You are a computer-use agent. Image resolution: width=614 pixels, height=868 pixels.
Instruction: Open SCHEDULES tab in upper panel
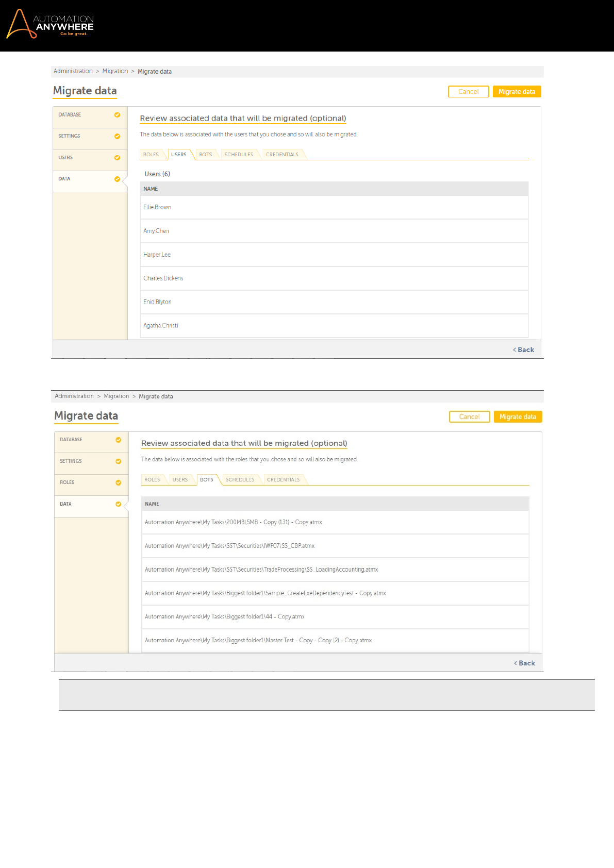point(239,155)
